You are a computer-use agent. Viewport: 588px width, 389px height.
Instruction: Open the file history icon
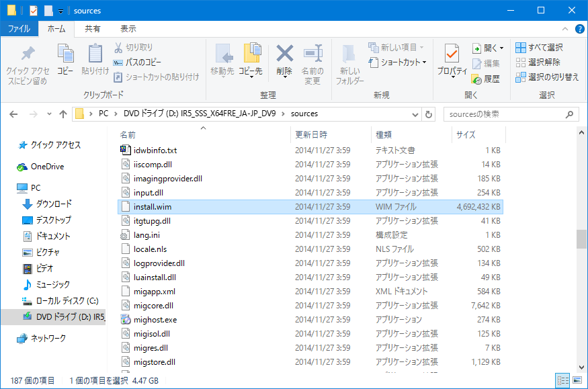(476, 79)
